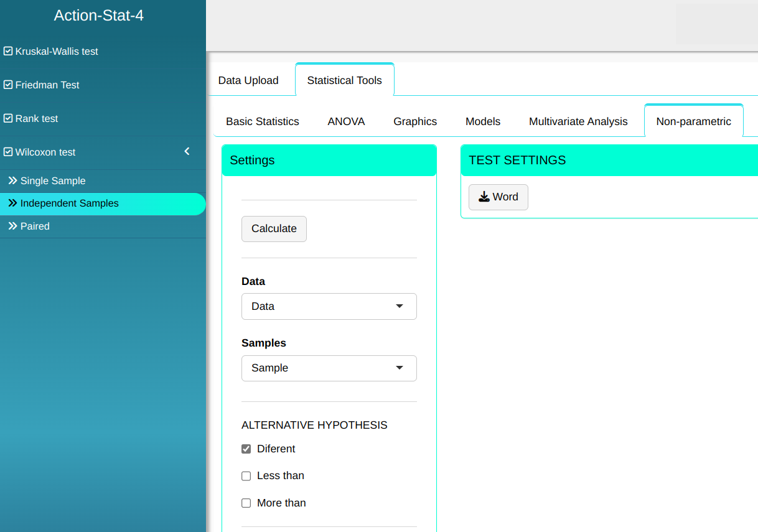Viewport: 758px width, 532px height.
Task: Collapse the Wilcoxon test submenu chevron
Action: pos(187,152)
